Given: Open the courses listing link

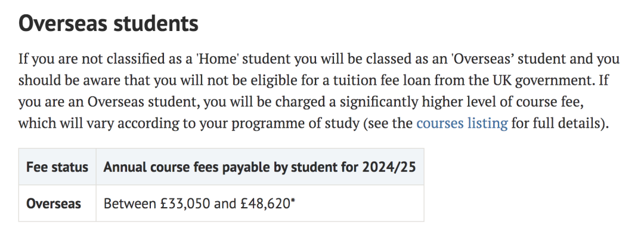Looking at the screenshot, I should coord(462,124).
